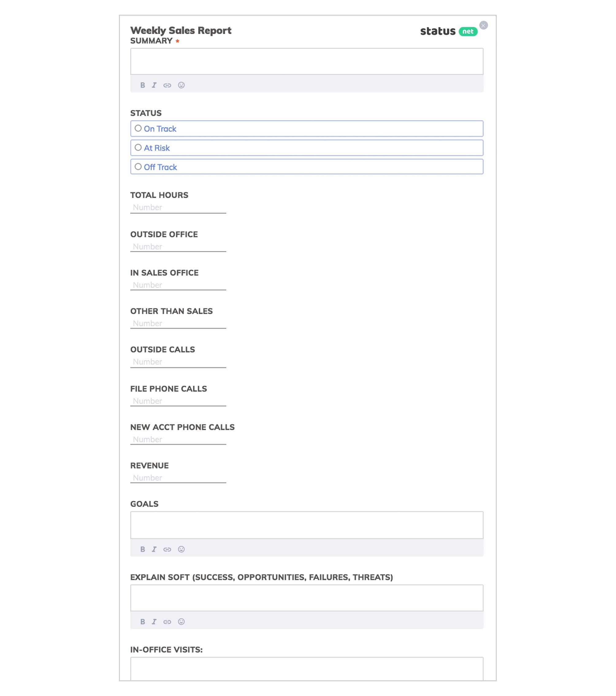Click the Outside Calls number input field
Image resolution: width=616 pixels, height=696 pixels.
[x=178, y=361]
